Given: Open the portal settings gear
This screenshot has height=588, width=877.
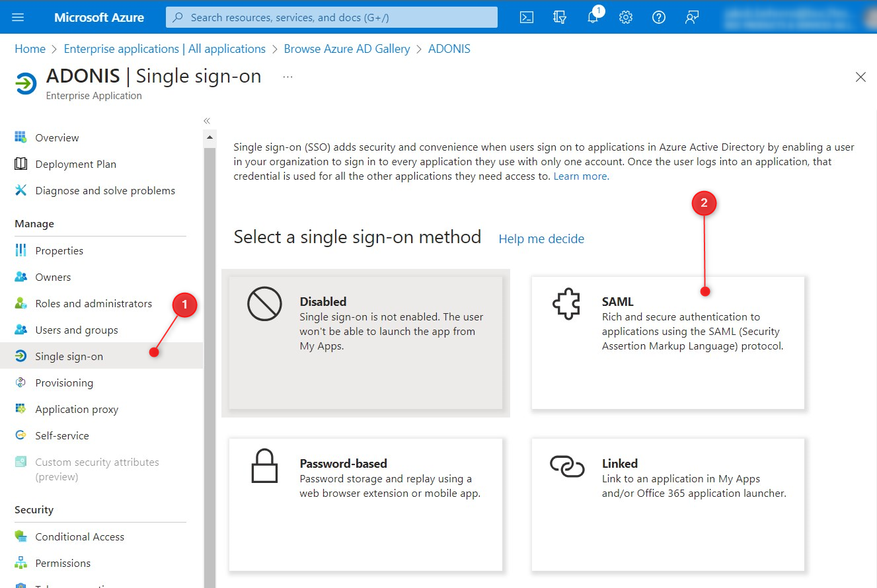Looking at the screenshot, I should pos(626,17).
